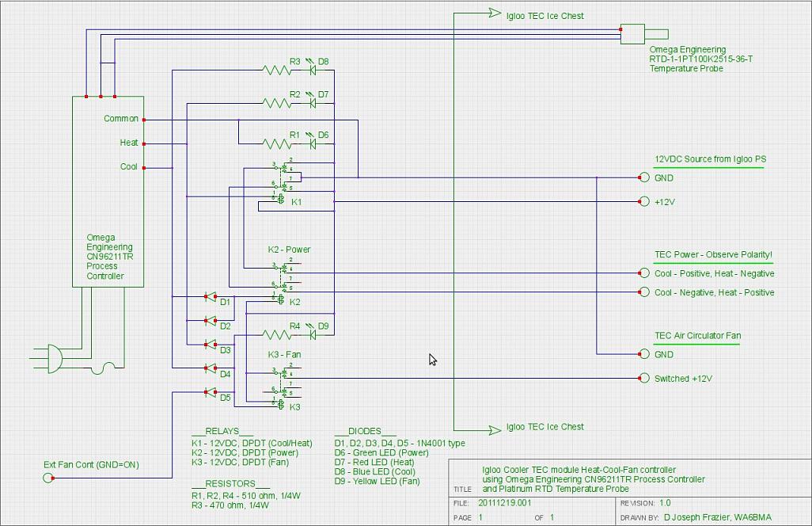Select the RTD temperature probe symbol
This screenshot has width=812, height=526.
[633, 34]
